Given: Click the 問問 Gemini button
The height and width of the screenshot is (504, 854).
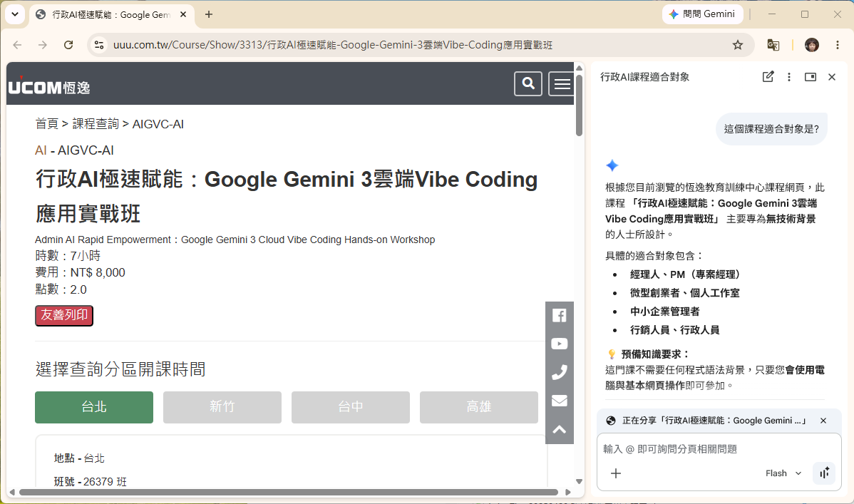Looking at the screenshot, I should point(703,14).
